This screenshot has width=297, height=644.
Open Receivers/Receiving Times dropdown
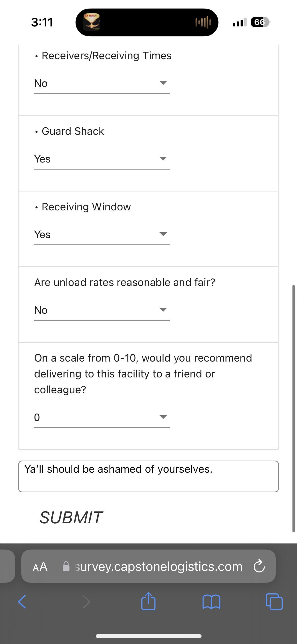click(x=102, y=83)
